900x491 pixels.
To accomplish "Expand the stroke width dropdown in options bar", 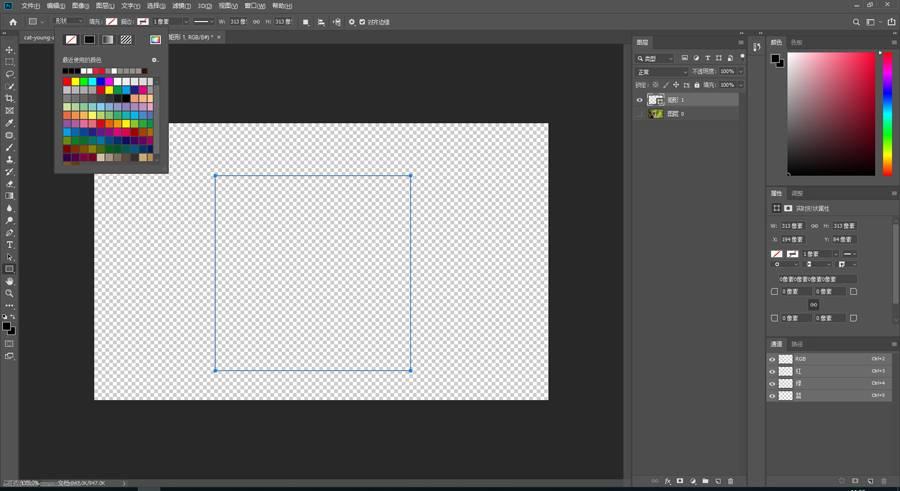I will point(185,22).
